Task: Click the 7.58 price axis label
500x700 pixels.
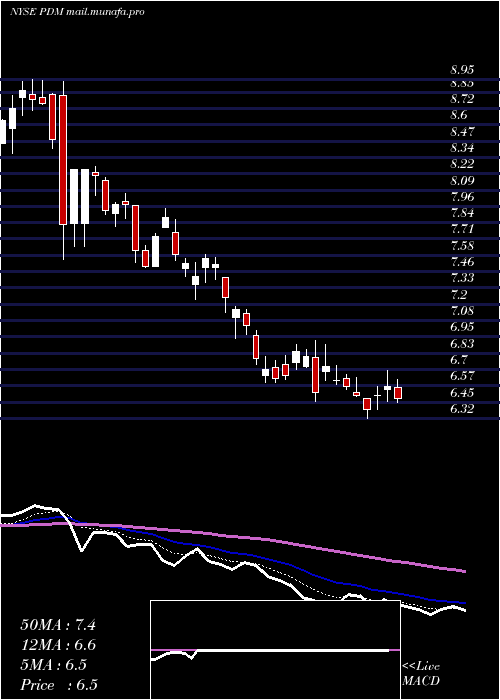Action: click(462, 246)
